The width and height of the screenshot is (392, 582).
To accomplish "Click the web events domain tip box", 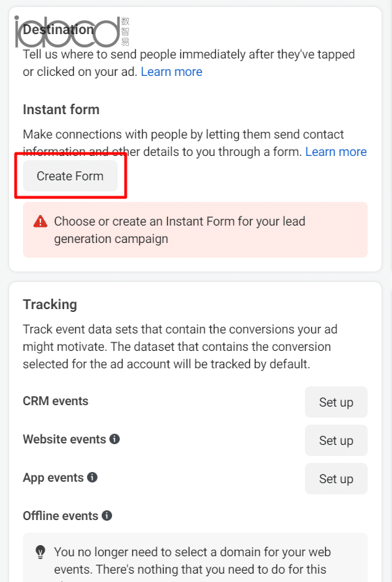I will tap(195, 558).
